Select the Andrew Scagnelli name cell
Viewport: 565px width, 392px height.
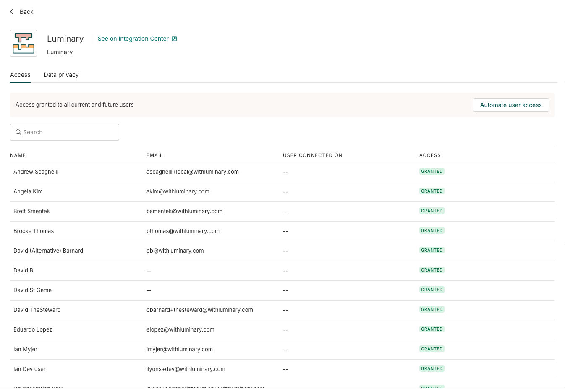point(36,172)
